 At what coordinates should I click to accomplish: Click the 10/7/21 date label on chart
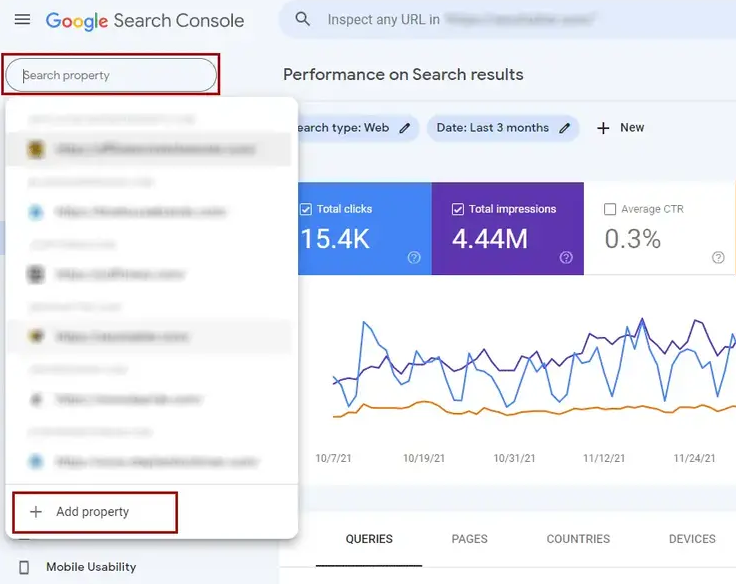(333, 458)
